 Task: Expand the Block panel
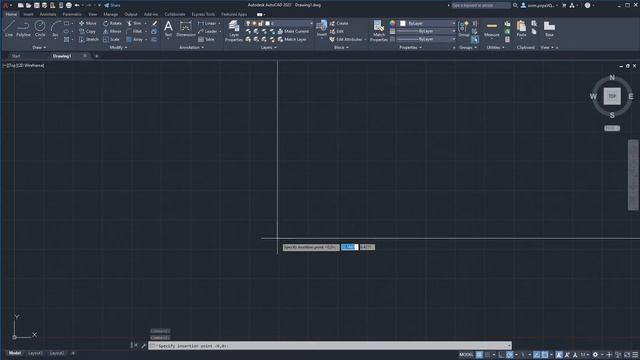[341, 47]
